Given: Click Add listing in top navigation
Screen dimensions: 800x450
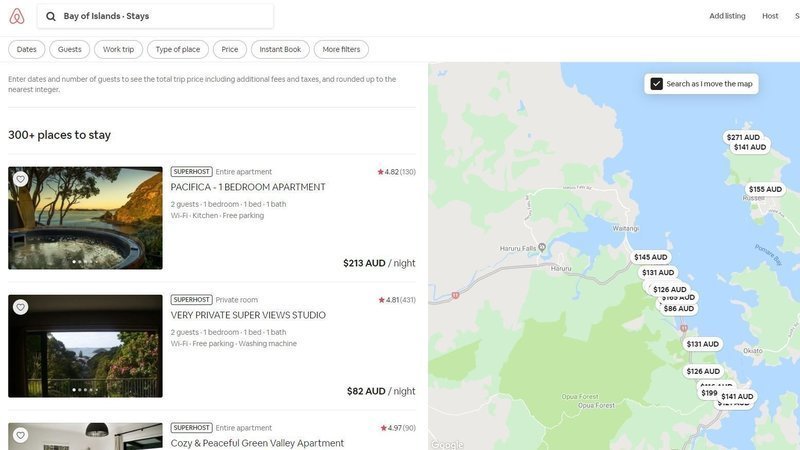Looking at the screenshot, I should pos(727,16).
